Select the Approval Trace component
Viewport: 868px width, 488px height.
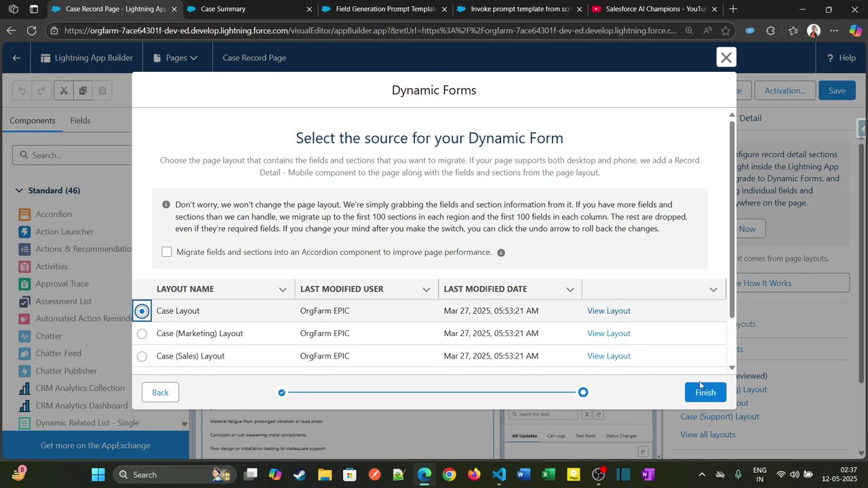62,284
